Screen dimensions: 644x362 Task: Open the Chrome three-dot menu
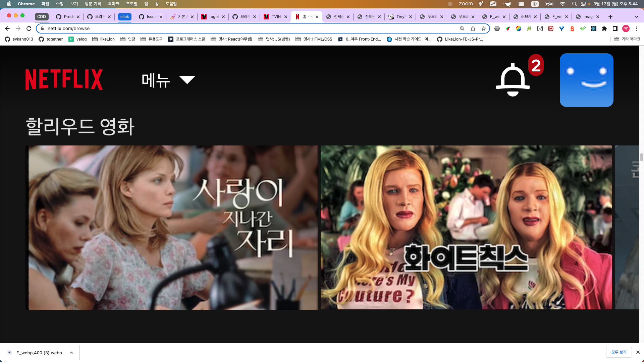637,28
